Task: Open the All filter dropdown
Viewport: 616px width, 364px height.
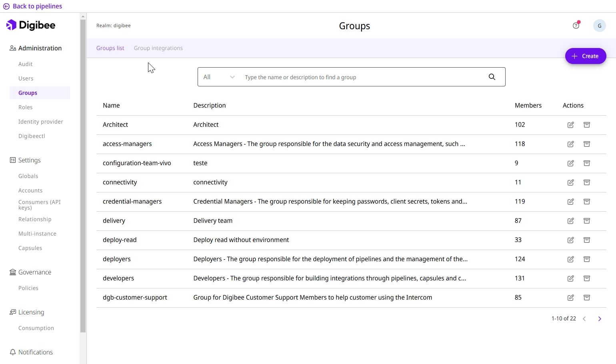Action: (219, 77)
